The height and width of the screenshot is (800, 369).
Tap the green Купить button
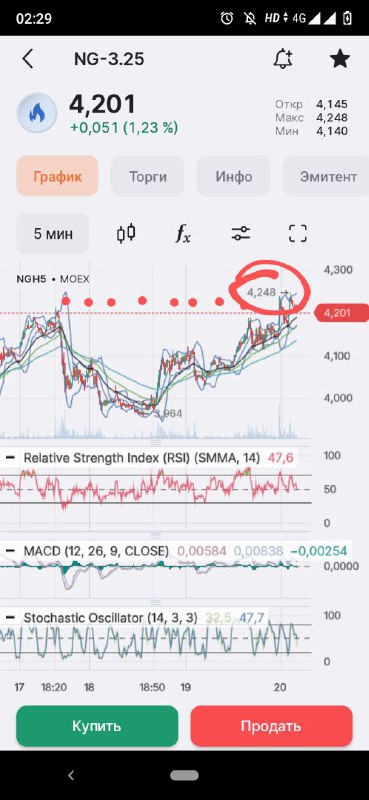pyautogui.click(x=97, y=726)
